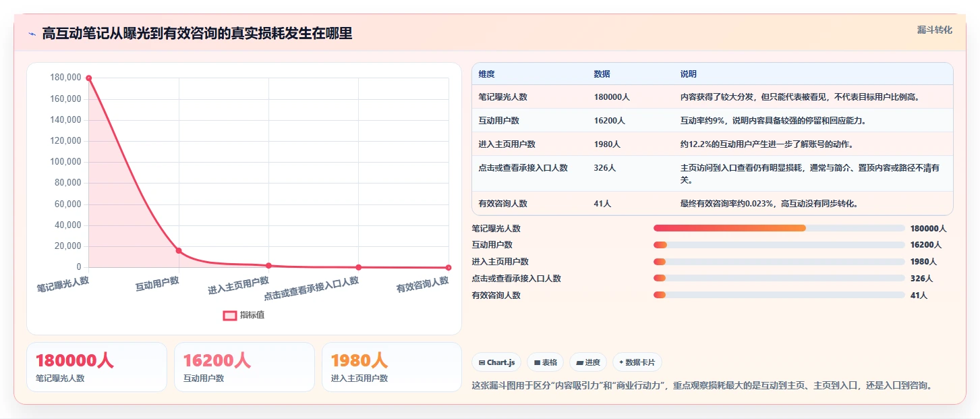Click the 41人 table value
This screenshot has height=419, width=980.
click(x=602, y=204)
